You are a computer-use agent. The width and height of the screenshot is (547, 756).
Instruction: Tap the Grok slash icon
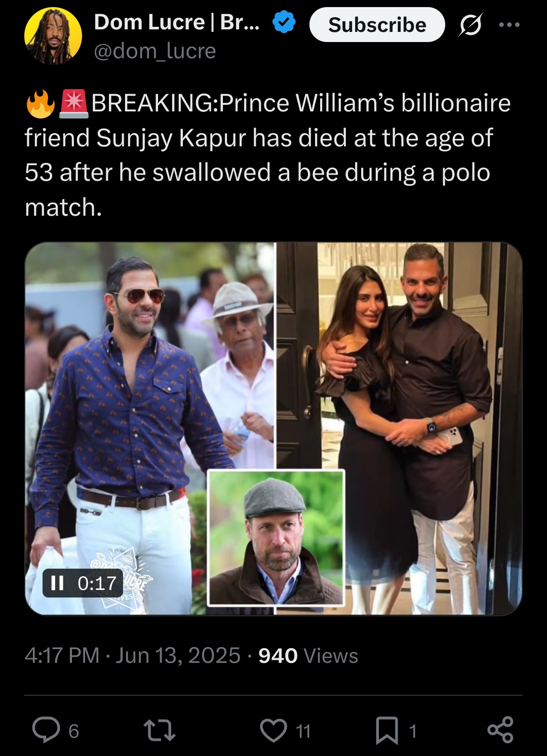[471, 25]
